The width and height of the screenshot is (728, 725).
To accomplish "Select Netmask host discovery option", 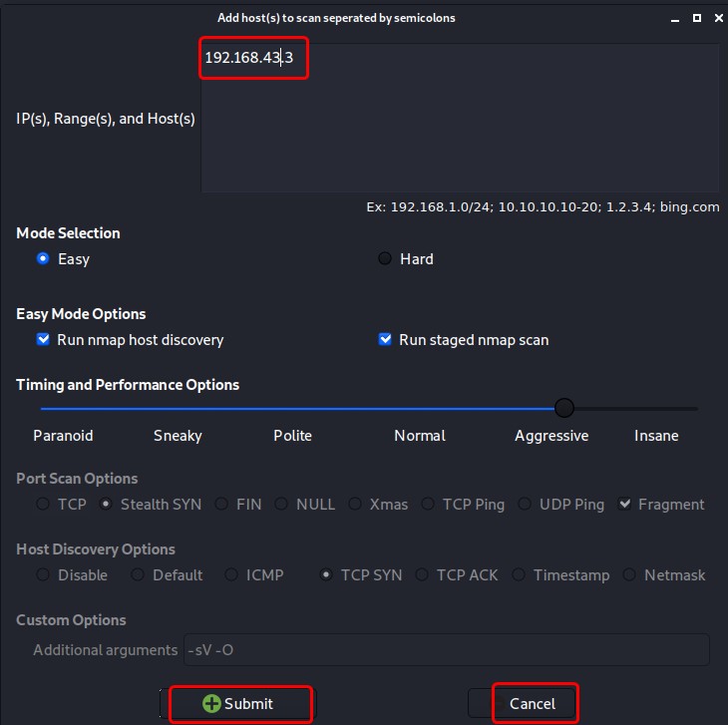I will 629,574.
